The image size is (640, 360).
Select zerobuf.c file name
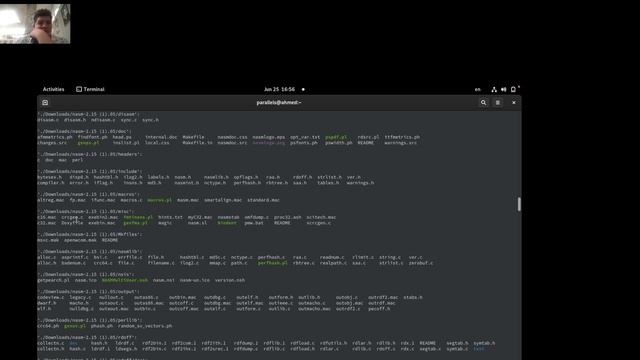421,263
